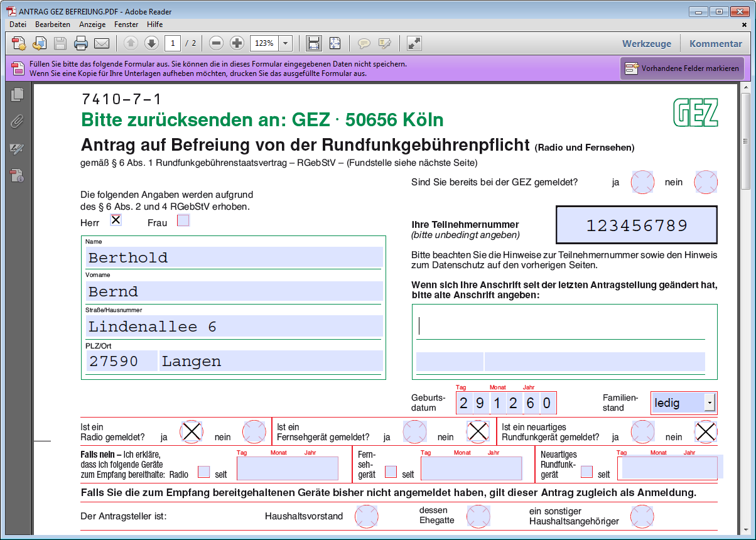Open the Werkzeuge pane
The image size is (756, 540).
tap(647, 43)
